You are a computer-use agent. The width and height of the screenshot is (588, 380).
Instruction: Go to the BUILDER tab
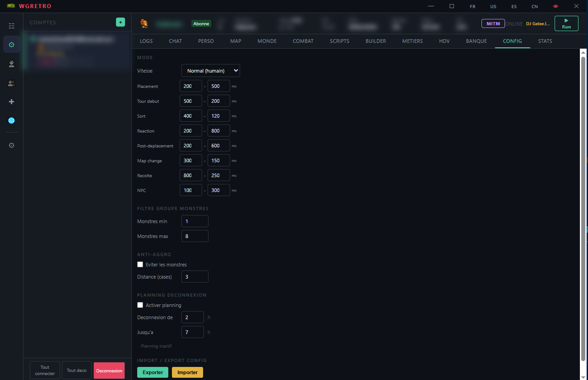tap(376, 41)
